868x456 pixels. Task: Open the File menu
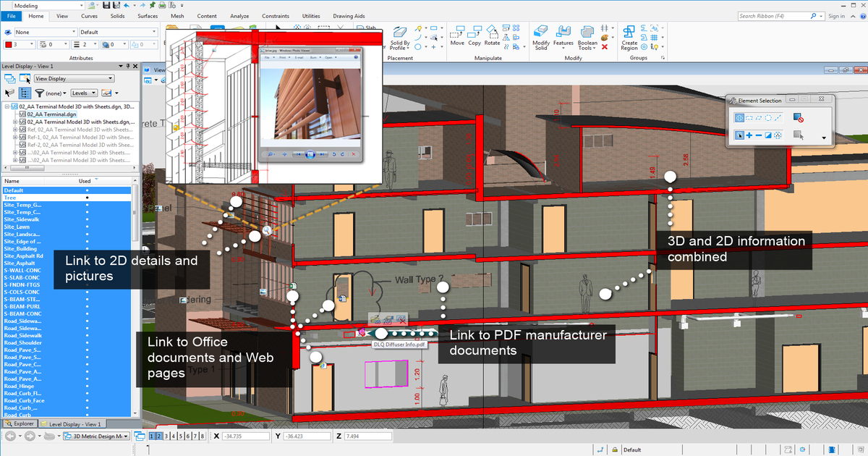pyautogui.click(x=11, y=16)
